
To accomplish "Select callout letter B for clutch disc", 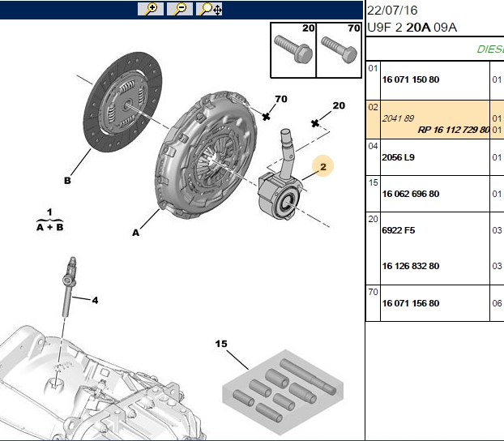I will pos(67,181).
